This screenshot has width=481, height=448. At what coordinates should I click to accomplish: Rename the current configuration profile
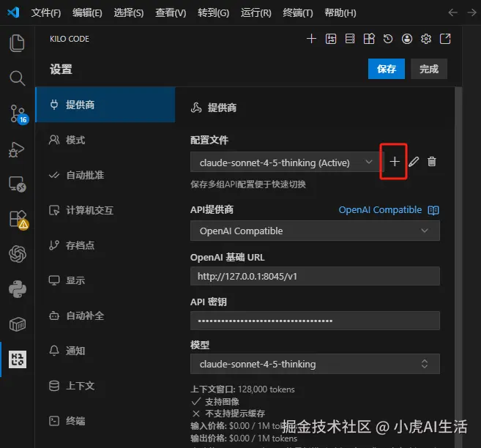click(x=414, y=161)
